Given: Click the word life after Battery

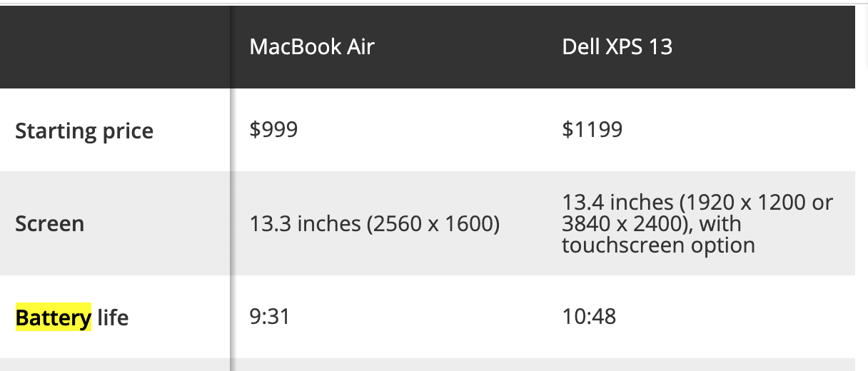Looking at the screenshot, I should pyautogui.click(x=113, y=317).
